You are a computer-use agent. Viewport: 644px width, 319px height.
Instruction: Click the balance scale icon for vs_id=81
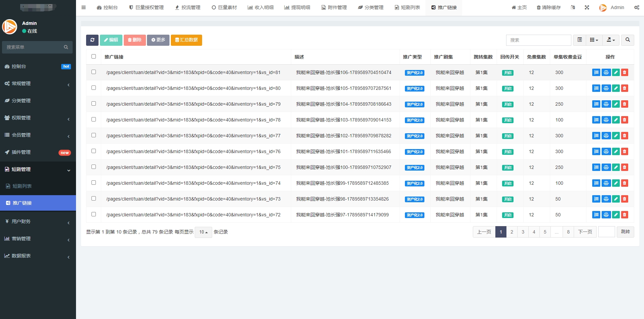tap(606, 72)
